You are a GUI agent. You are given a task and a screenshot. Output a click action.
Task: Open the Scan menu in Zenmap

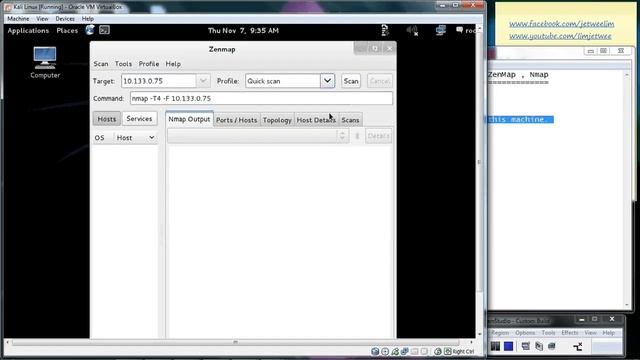tap(101, 64)
